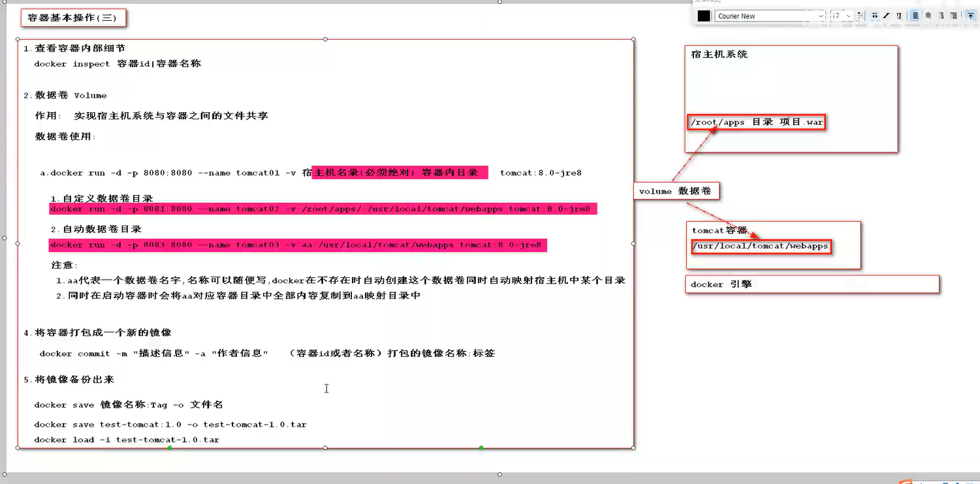Select center text alignment icon

[x=928, y=16]
